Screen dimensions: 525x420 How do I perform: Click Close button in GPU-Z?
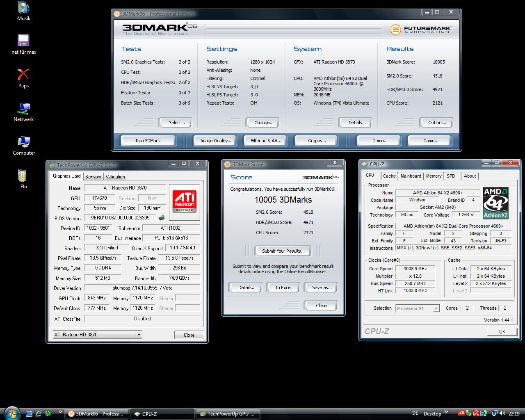189,335
